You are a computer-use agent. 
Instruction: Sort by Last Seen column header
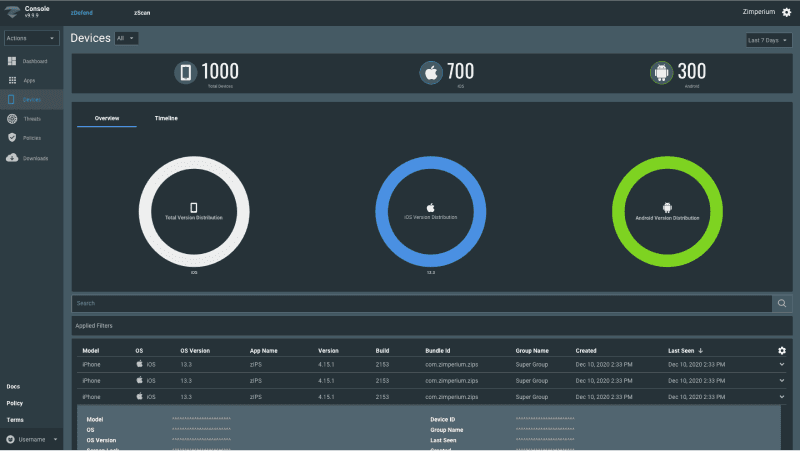(x=685, y=351)
